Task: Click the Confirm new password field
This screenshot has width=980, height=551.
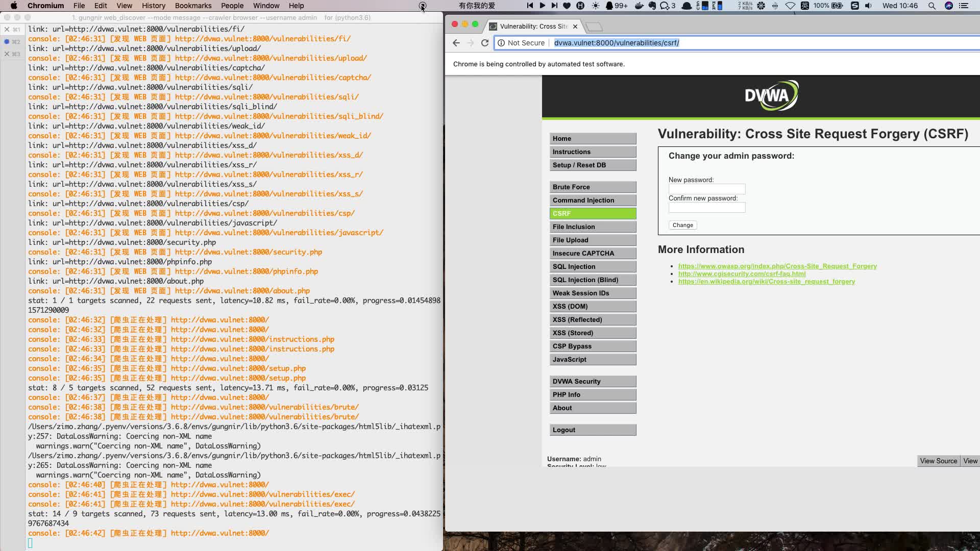Action: click(707, 208)
